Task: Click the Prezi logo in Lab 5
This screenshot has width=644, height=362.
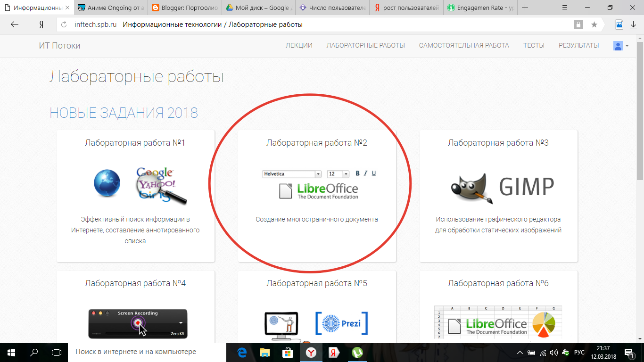Action: (341, 323)
